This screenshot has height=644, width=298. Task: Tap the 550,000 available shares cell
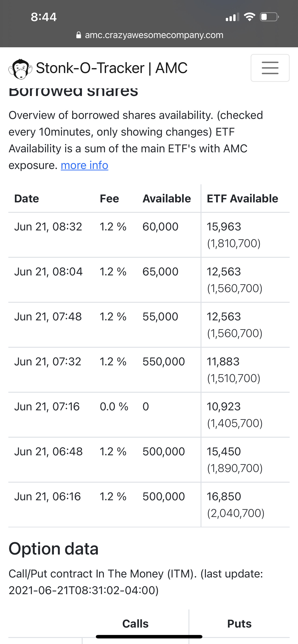click(164, 361)
